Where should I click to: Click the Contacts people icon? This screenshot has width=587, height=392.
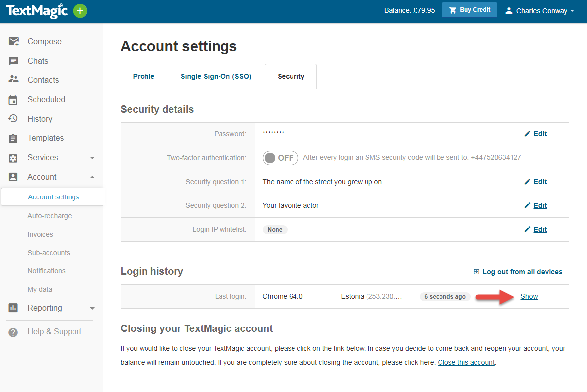13,80
